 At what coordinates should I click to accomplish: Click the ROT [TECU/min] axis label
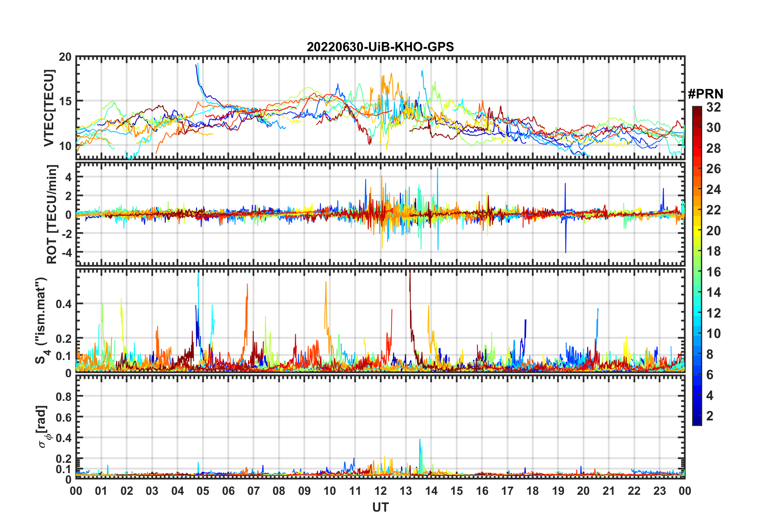pyautogui.click(x=52, y=214)
